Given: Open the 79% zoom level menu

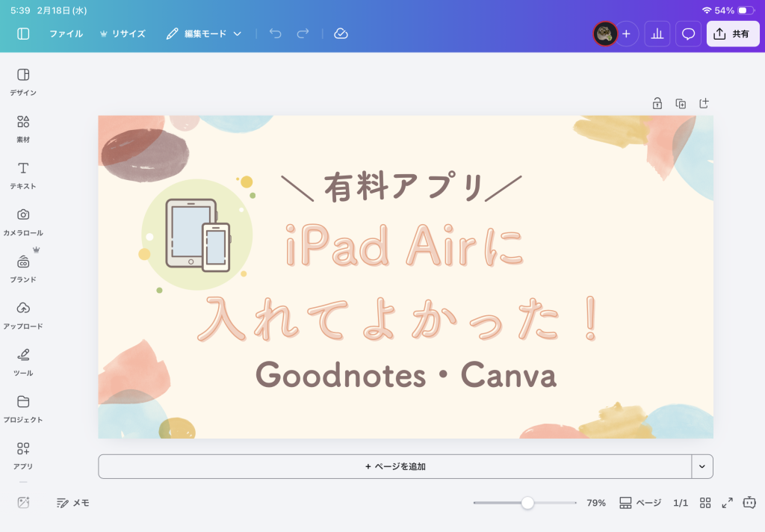Looking at the screenshot, I should coord(595,503).
